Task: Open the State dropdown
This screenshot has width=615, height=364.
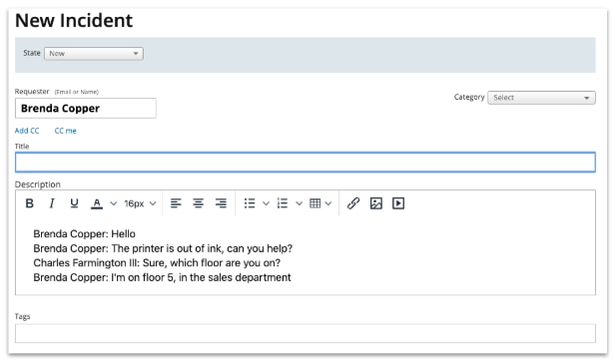Action: coord(94,53)
